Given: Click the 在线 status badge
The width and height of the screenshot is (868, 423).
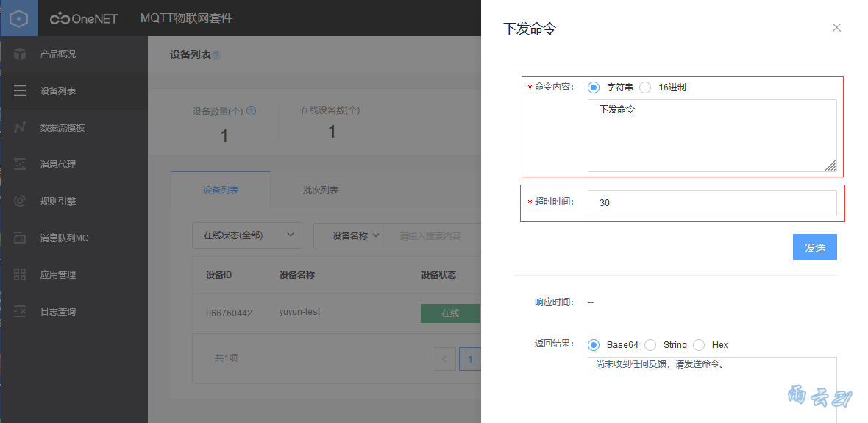Looking at the screenshot, I should 450,313.
